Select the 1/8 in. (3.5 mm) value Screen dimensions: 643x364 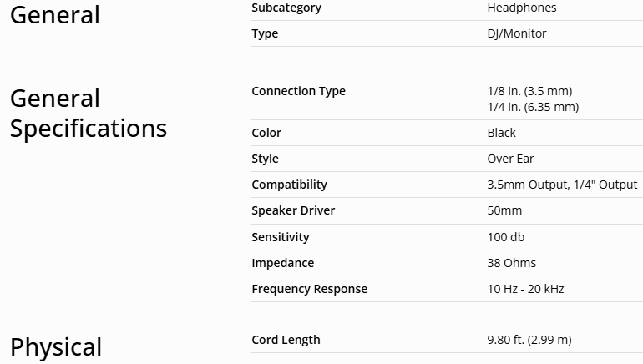[x=529, y=91]
